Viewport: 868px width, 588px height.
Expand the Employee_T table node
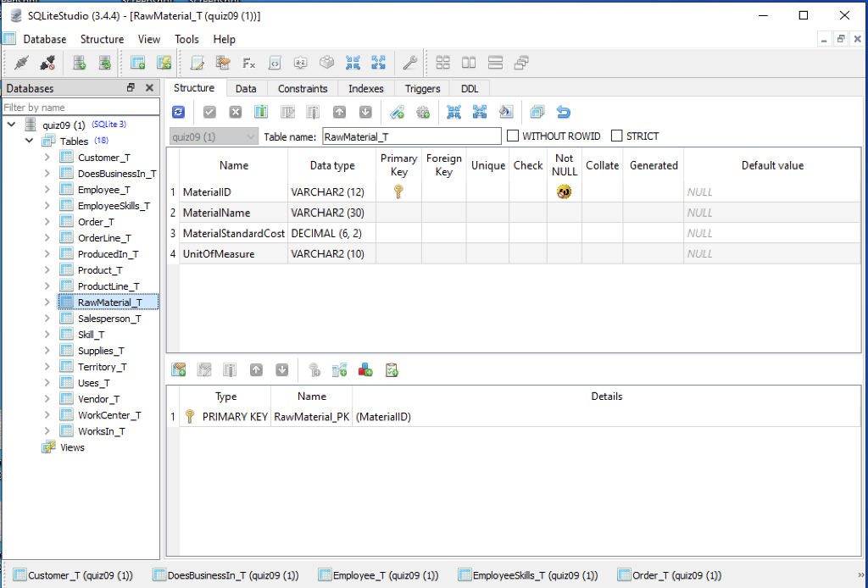pos(47,190)
